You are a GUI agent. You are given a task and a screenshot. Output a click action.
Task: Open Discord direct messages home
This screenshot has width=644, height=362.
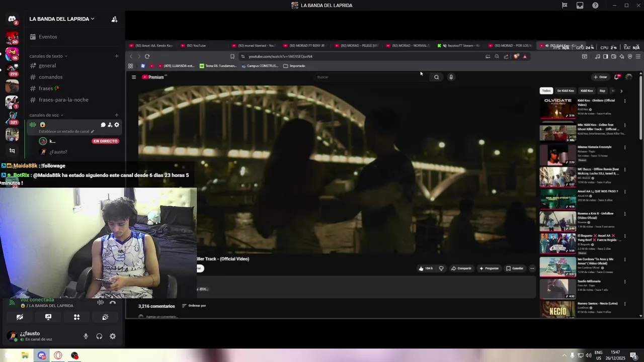click(12, 19)
